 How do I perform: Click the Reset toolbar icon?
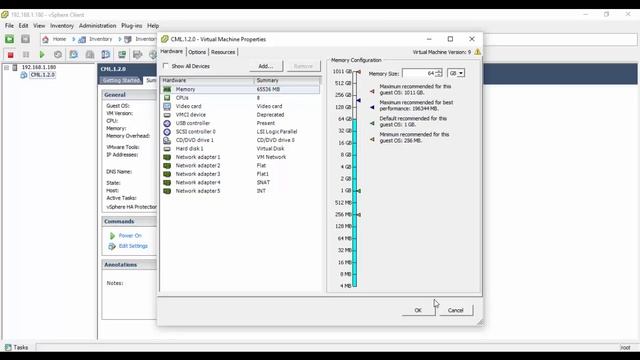(x=58, y=54)
